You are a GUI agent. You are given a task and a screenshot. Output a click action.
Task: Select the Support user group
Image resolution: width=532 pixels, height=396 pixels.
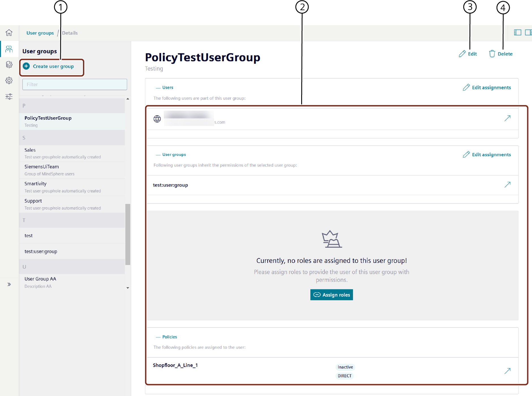pyautogui.click(x=72, y=204)
